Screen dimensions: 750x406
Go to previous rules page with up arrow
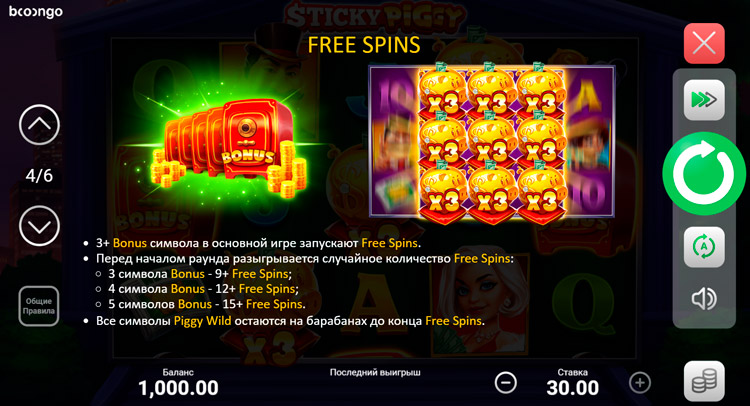point(39,124)
